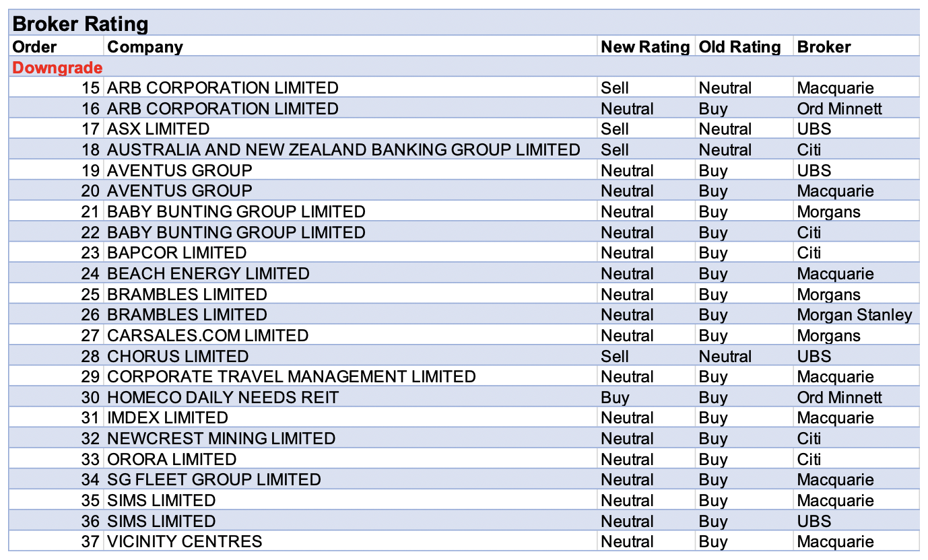Select the Company column header
Screen dimensions: 928x560
click(x=145, y=46)
